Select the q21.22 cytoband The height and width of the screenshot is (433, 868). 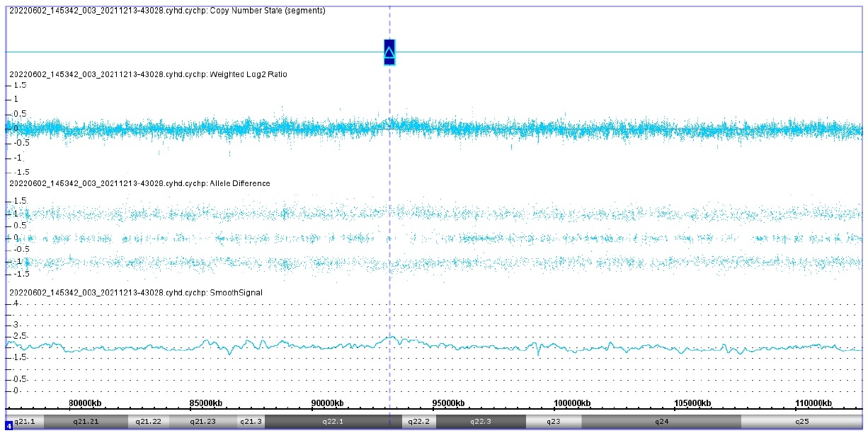[x=148, y=422]
